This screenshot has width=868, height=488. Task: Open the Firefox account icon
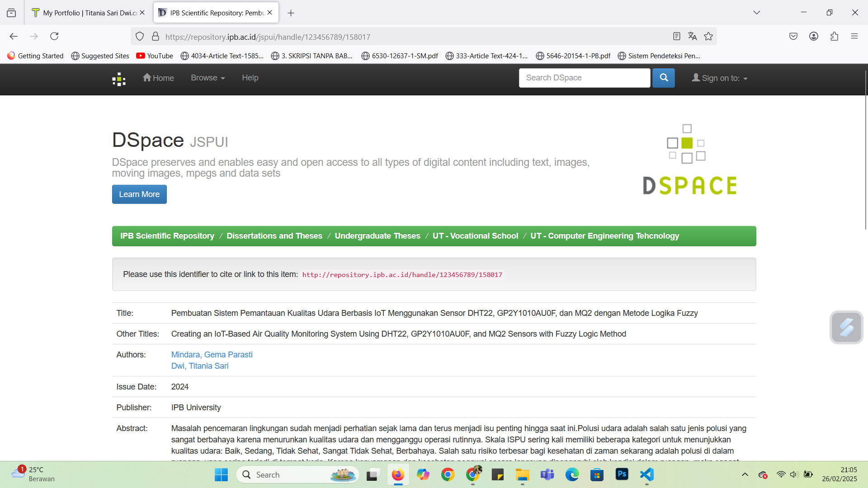point(814,36)
